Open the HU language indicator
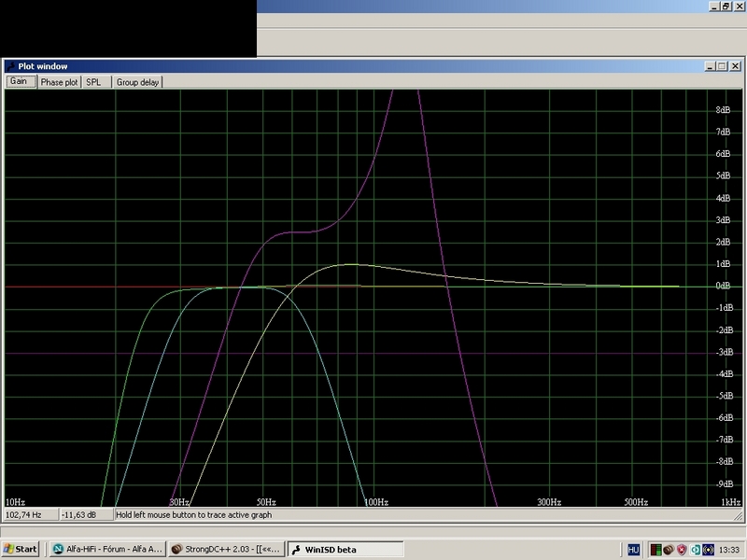Viewport: 747px width, 560px height. pos(634,549)
